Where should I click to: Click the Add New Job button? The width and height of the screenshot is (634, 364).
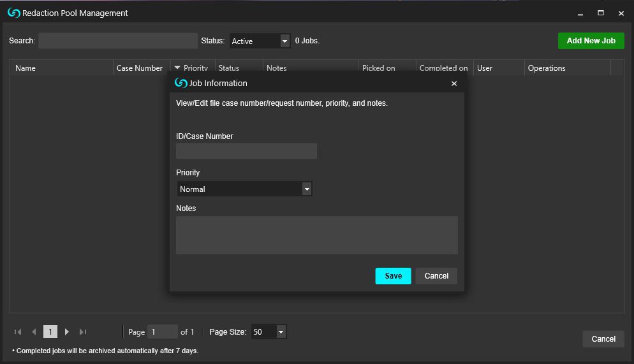click(591, 41)
